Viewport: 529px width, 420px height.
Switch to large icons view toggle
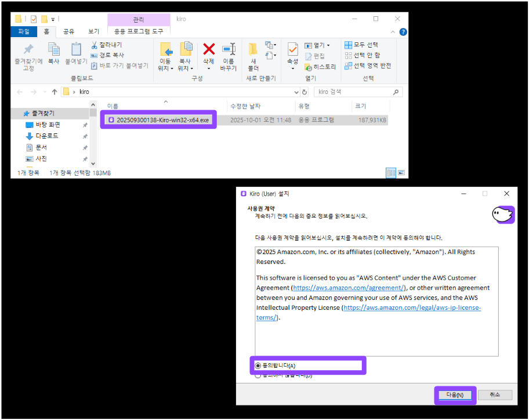click(401, 173)
